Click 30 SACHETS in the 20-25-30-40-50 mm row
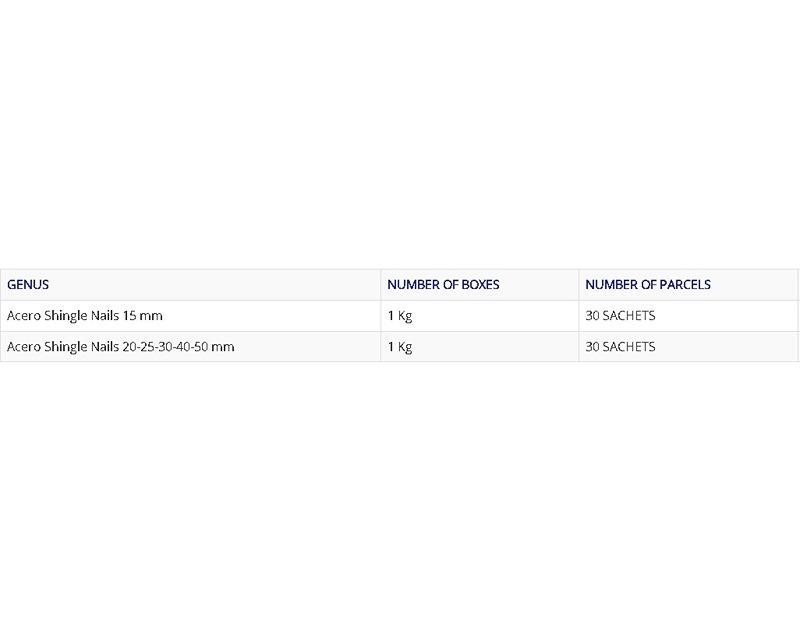800x640 pixels. 620,347
